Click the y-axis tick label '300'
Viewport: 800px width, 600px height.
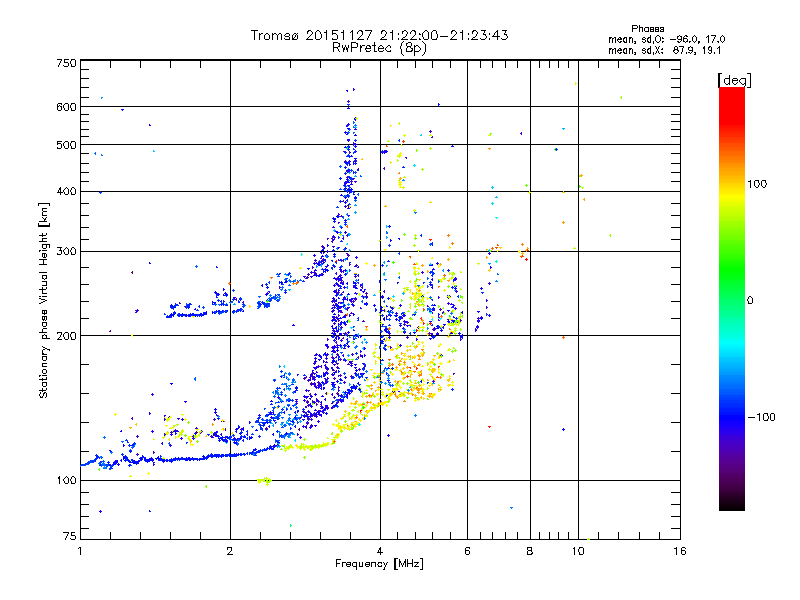[67, 252]
